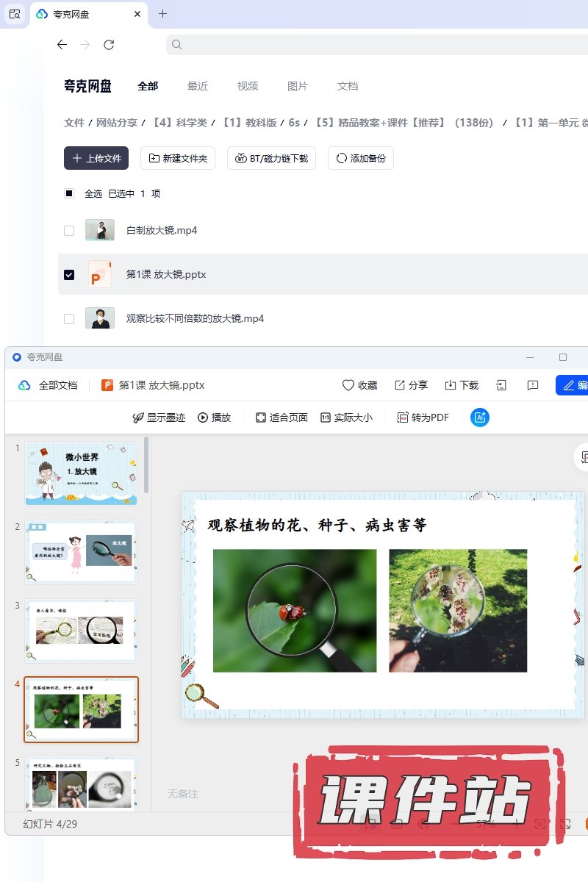
Task: Click the 分享 share icon
Action: [x=400, y=385]
